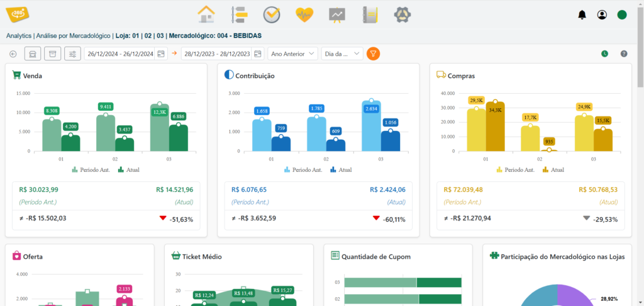
Task: Click the Contribuição half-circle icon
Action: click(x=229, y=75)
